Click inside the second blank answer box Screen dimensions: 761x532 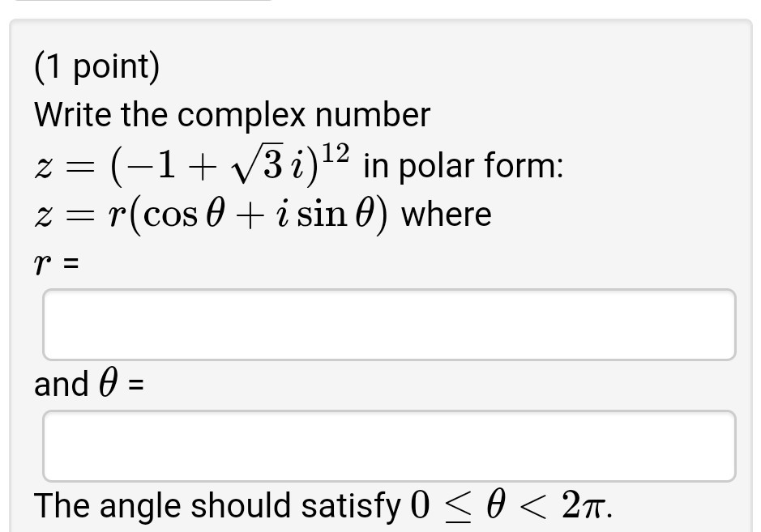(x=387, y=446)
